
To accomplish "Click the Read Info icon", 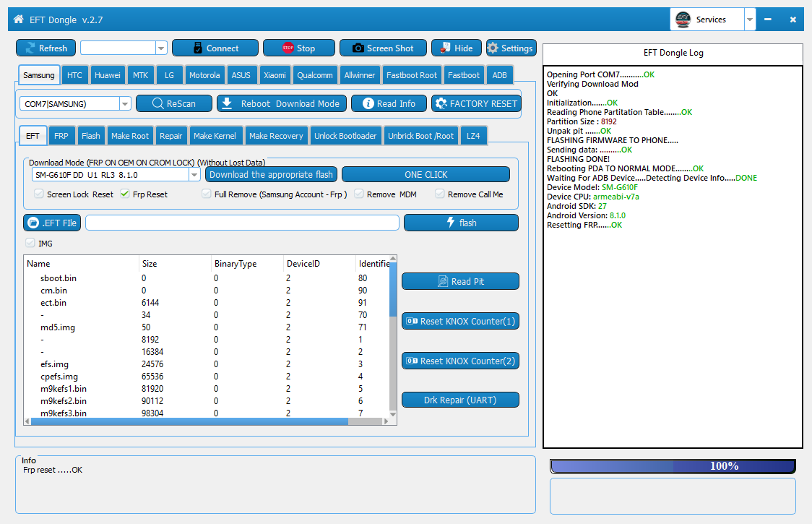I will click(367, 103).
